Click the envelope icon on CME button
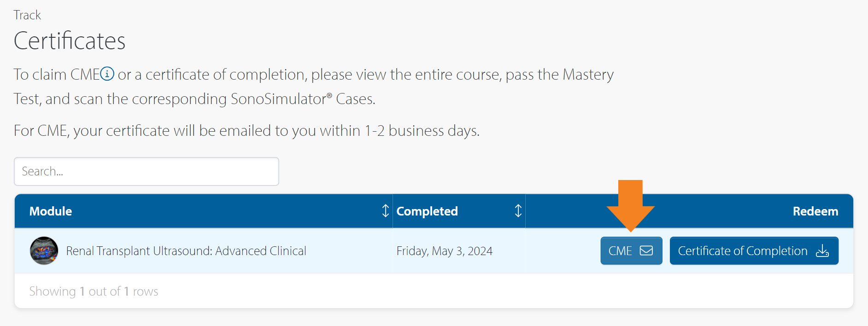 [646, 250]
